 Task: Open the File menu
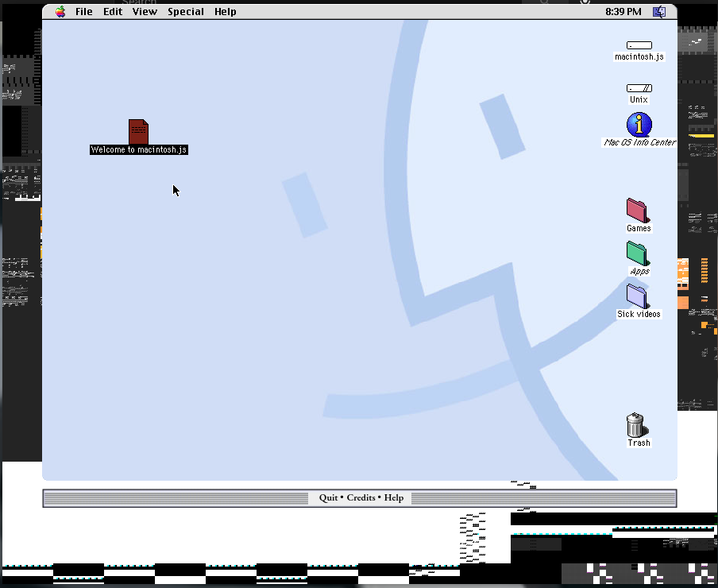tap(84, 11)
